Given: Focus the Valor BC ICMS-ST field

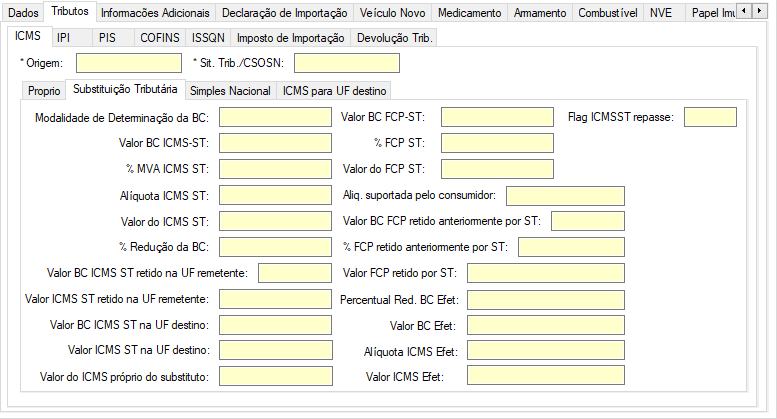Looking at the screenshot, I should pyautogui.click(x=276, y=143).
